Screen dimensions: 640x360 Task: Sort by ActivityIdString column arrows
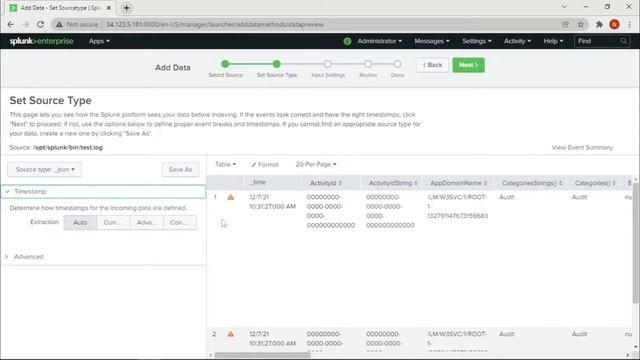(416, 183)
